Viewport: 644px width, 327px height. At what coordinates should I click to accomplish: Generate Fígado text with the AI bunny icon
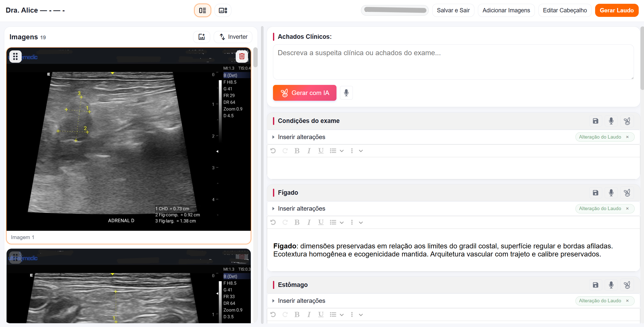(627, 193)
